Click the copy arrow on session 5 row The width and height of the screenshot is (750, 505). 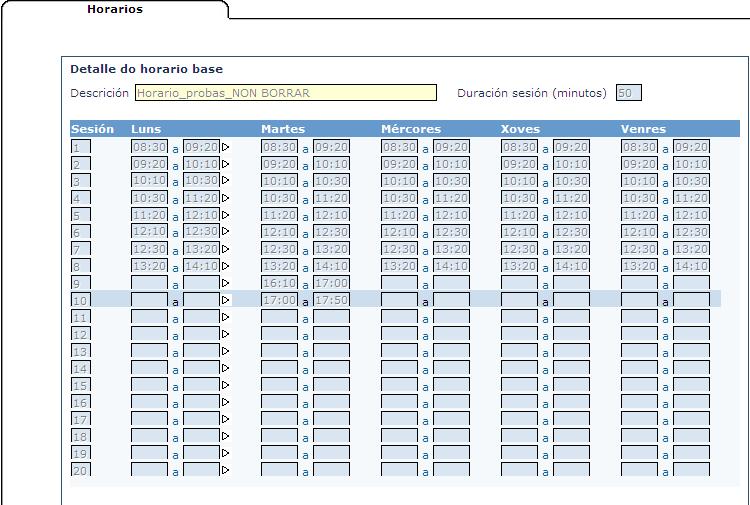tap(225, 215)
